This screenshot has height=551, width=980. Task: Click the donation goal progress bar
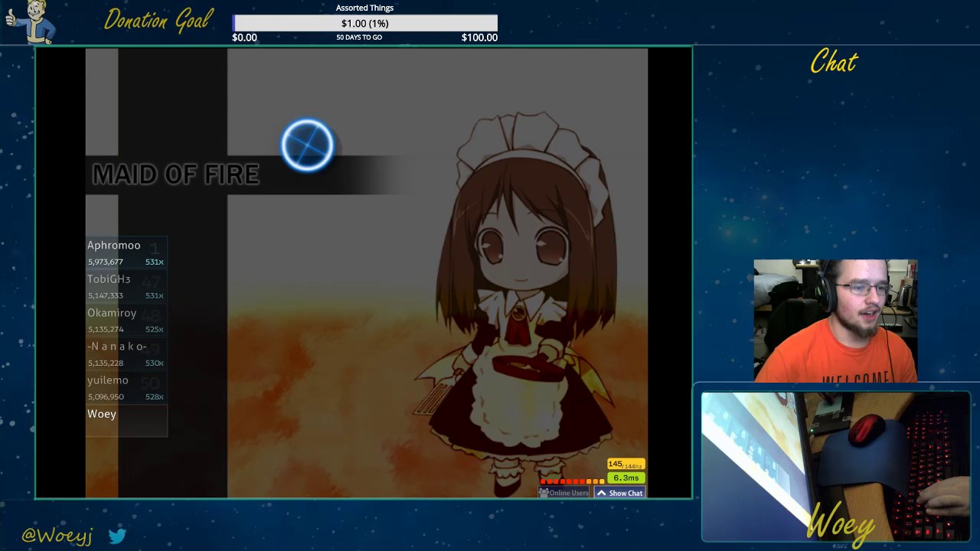coord(365,23)
